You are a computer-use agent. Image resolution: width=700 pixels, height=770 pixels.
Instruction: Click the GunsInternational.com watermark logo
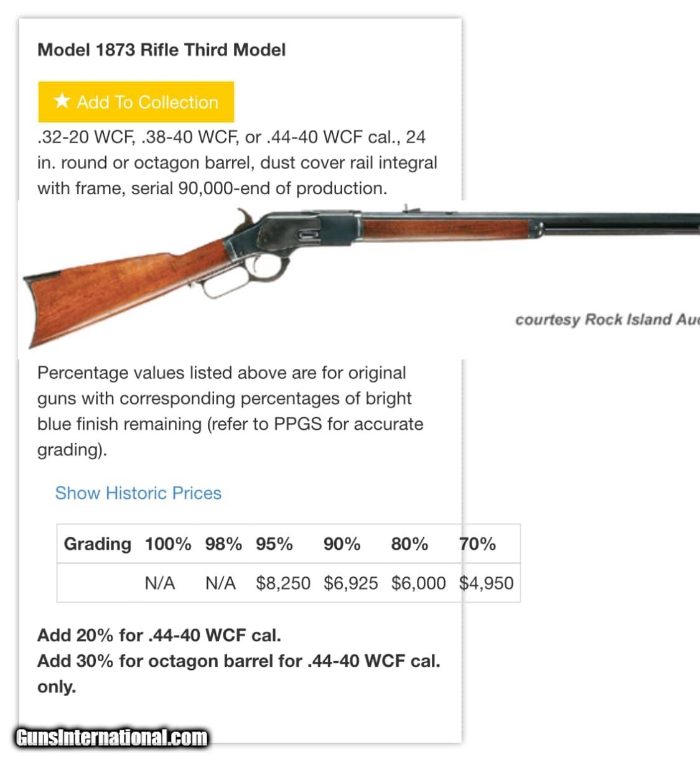point(112,738)
